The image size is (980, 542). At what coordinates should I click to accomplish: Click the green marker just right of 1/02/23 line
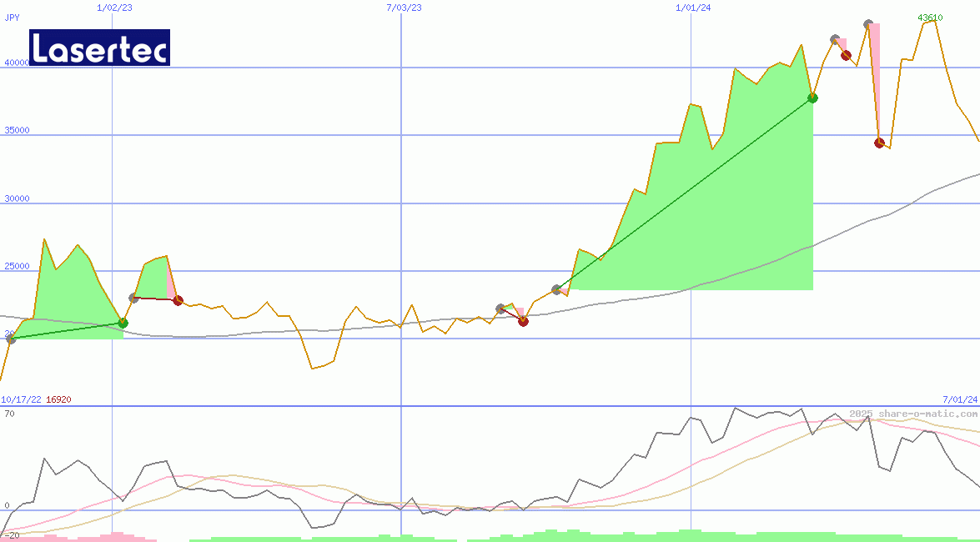pyautogui.click(x=123, y=323)
